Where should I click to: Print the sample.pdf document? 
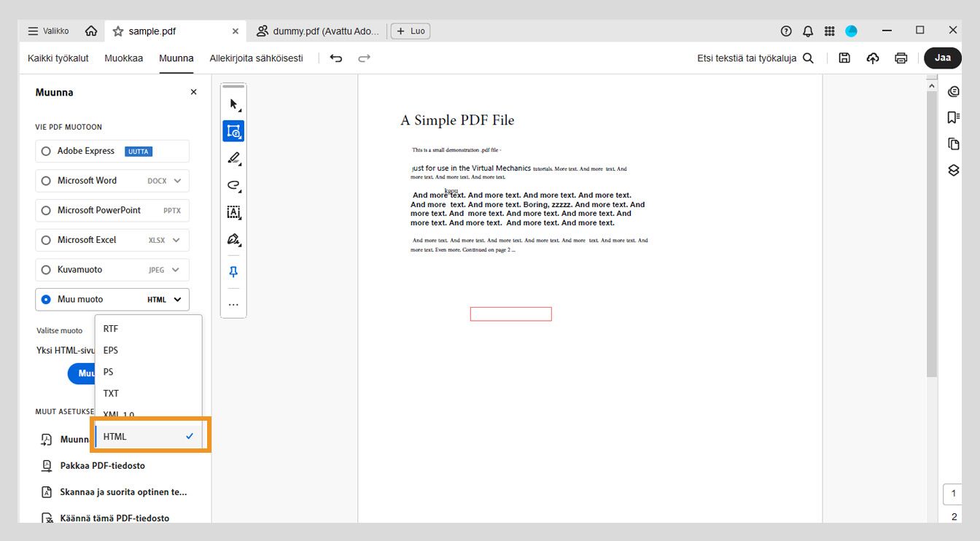901,58
